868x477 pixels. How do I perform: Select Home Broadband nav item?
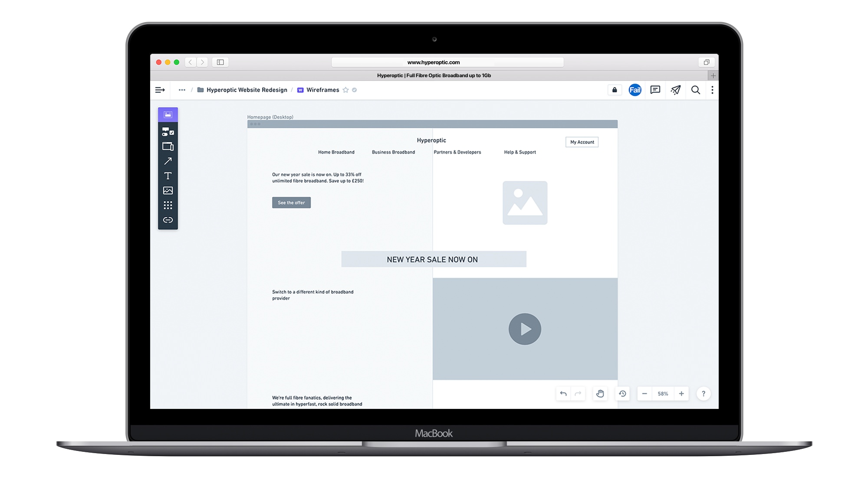click(x=336, y=152)
